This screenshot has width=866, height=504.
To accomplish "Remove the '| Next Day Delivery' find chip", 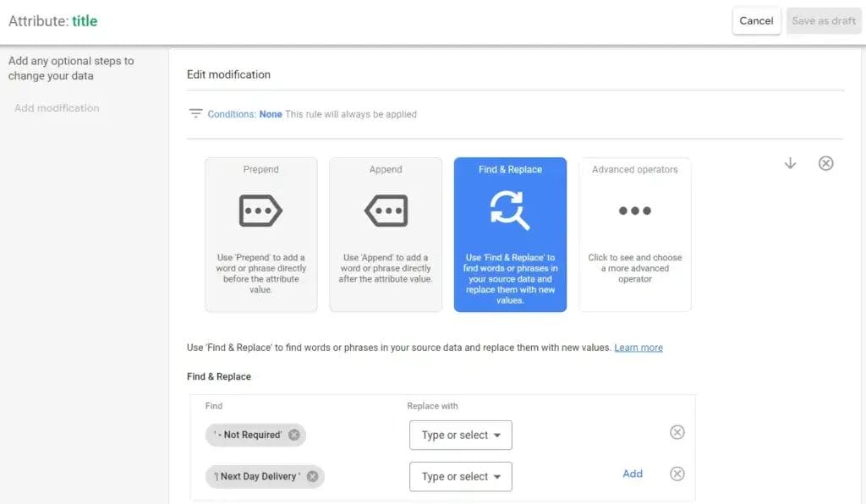I will click(312, 476).
